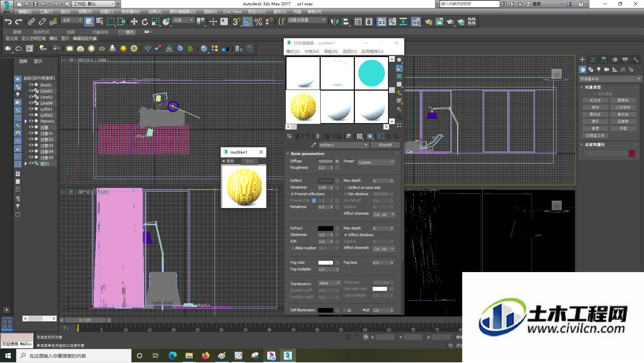Toggle material sample Background checker icon
The width and height of the screenshot is (644, 363).
399,76
